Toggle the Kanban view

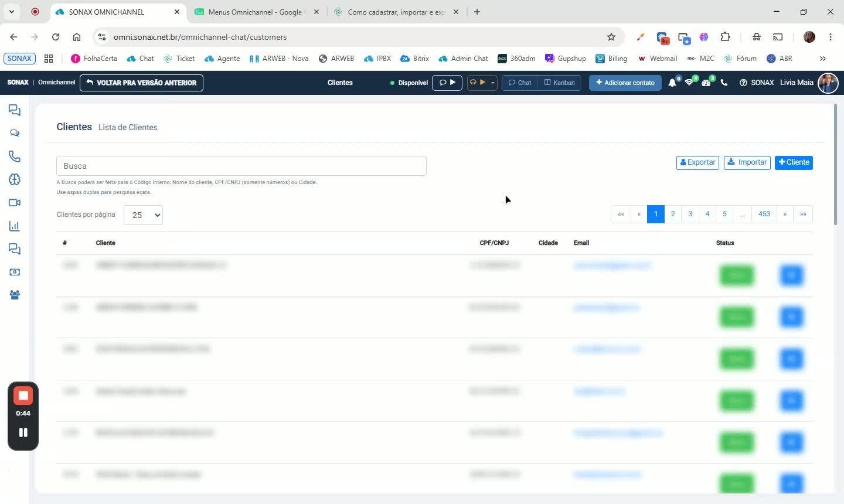pyautogui.click(x=560, y=83)
